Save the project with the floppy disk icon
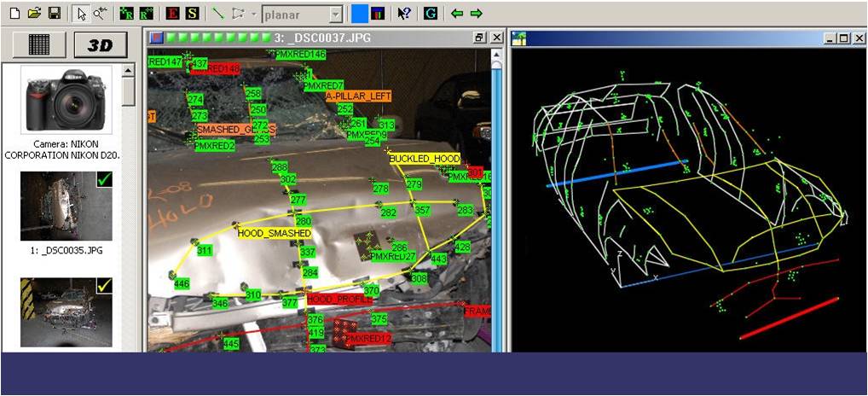This screenshot has height=396, width=868. coord(54,14)
